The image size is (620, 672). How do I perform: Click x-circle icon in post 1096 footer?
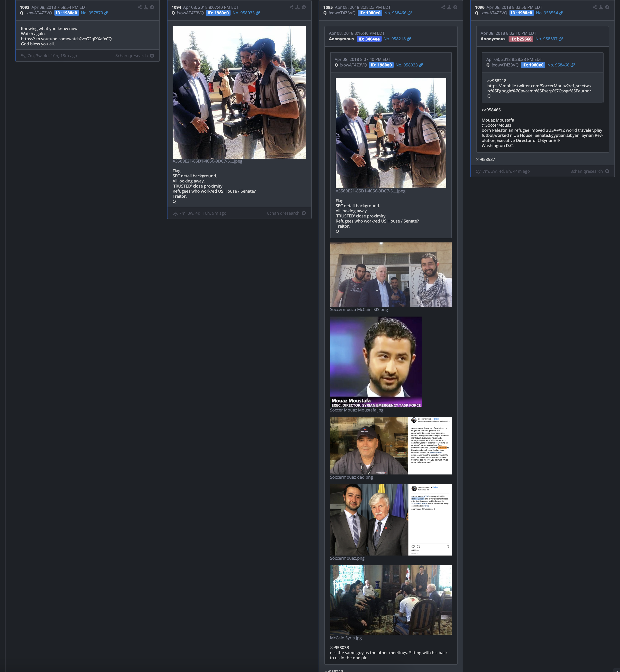[x=607, y=171]
